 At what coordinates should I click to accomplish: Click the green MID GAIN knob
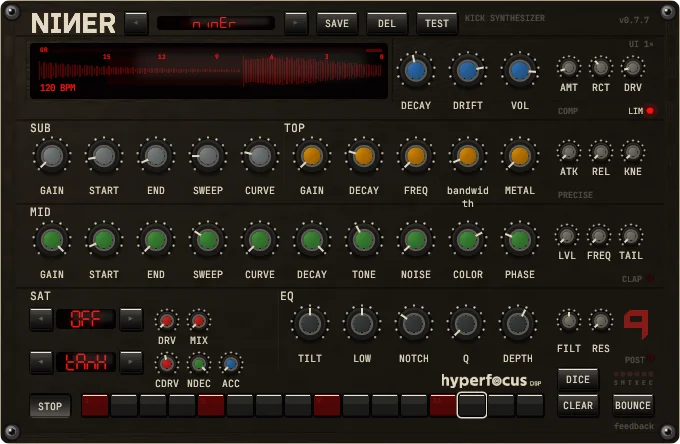52,240
